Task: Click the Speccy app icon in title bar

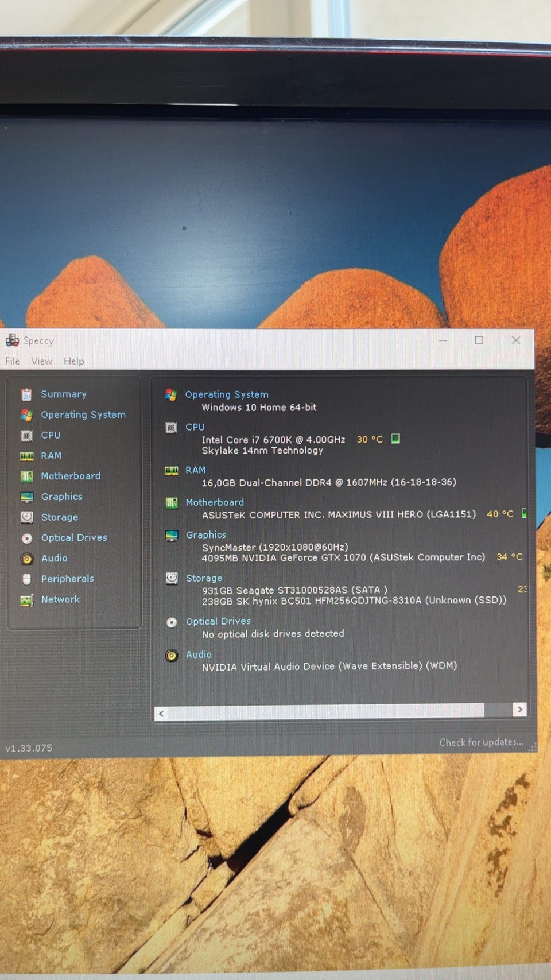Action: point(12,340)
